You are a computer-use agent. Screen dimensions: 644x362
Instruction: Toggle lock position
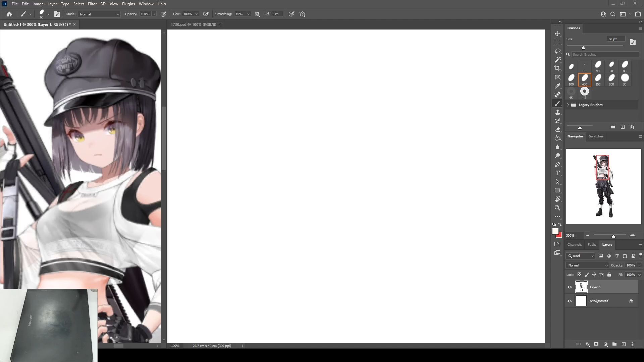(594, 275)
